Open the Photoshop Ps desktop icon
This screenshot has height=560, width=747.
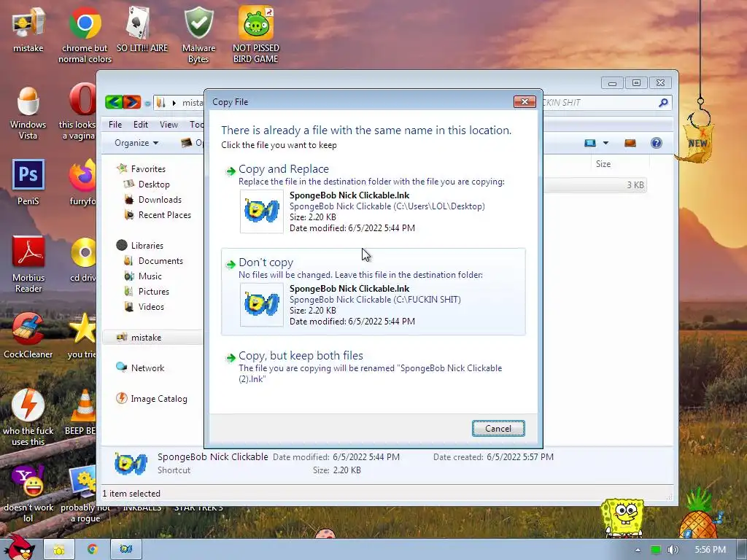(28, 182)
